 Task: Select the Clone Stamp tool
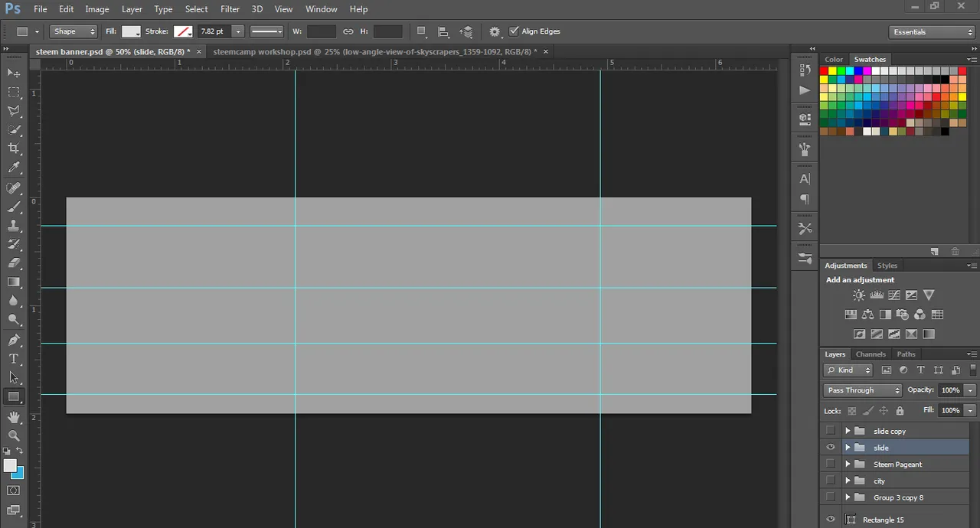pyautogui.click(x=14, y=226)
